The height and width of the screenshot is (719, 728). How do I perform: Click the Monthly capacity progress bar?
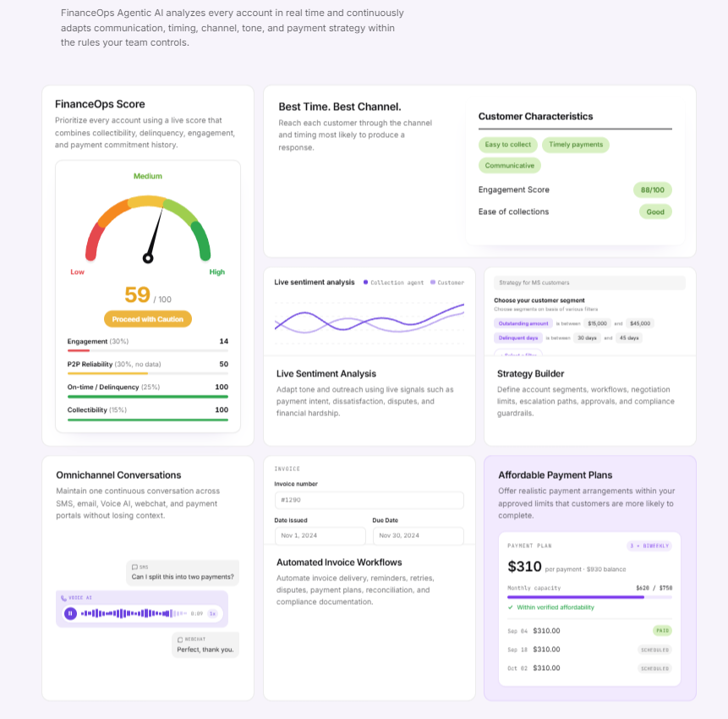point(589,597)
